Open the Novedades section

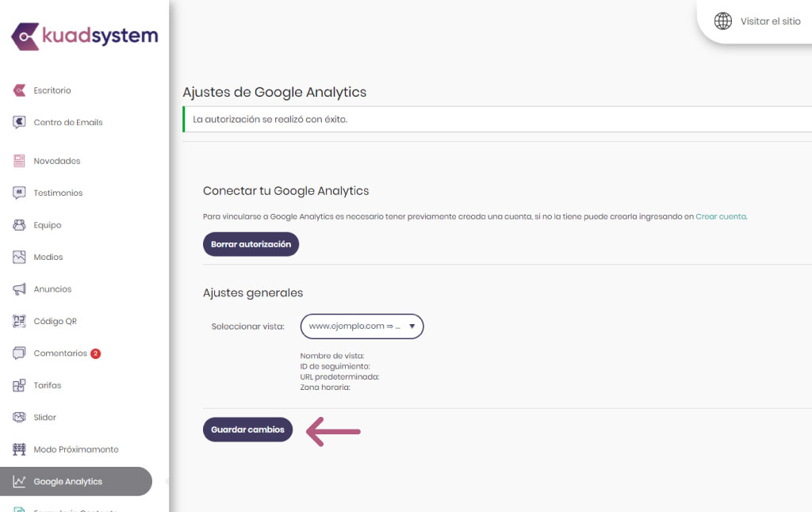[x=57, y=161]
